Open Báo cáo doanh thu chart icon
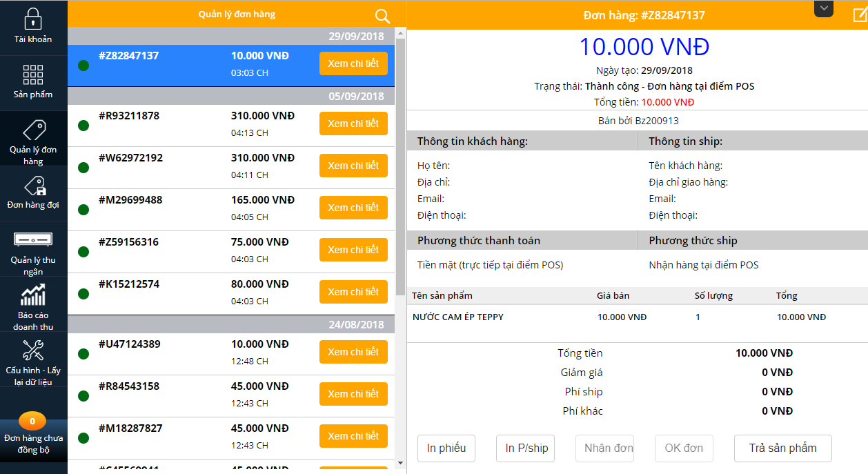The width and height of the screenshot is (868, 474). [x=33, y=295]
